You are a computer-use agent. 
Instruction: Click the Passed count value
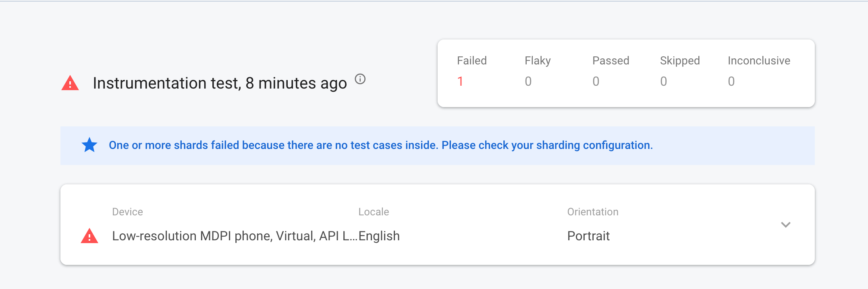click(x=596, y=82)
